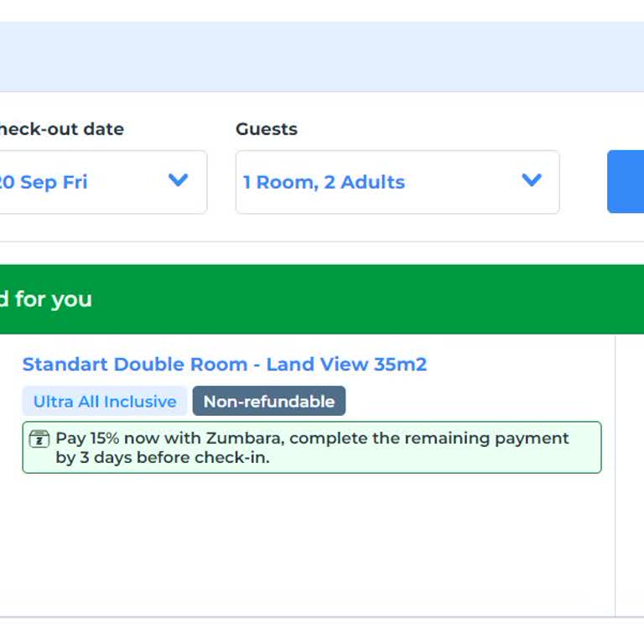Click the Guests field chevron arrow
Viewport: 644px width, 644px height.
531,180
